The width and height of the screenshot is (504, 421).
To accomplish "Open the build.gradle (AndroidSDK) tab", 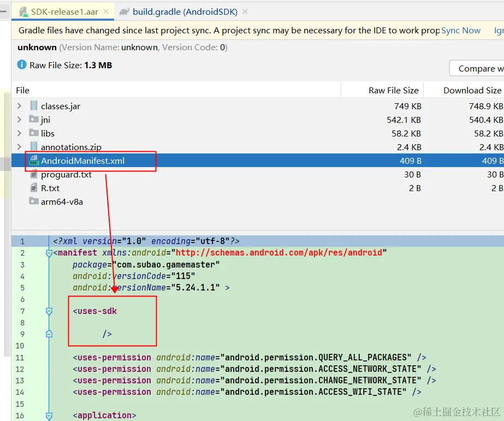I will pyautogui.click(x=185, y=12).
